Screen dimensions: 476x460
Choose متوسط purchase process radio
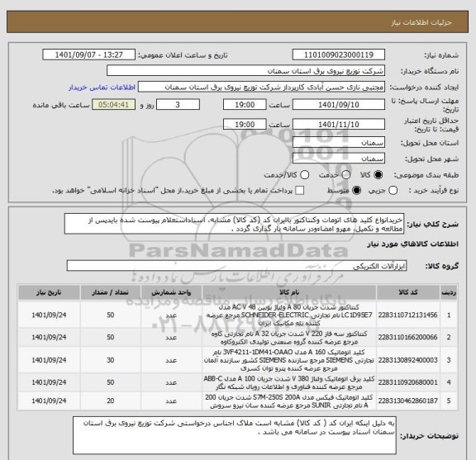pos(356,191)
